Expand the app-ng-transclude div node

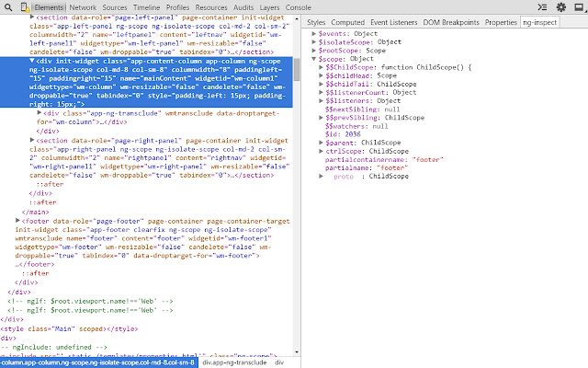click(x=40, y=111)
